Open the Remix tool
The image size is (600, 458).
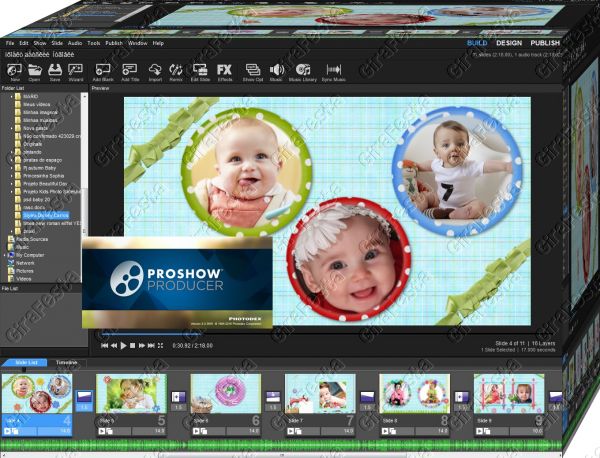[x=176, y=72]
